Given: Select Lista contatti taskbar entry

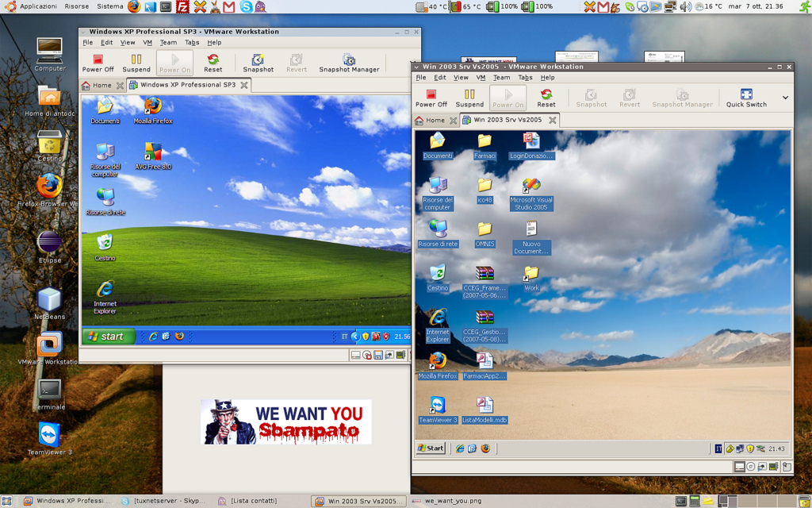Looking at the screenshot, I should 247,501.
